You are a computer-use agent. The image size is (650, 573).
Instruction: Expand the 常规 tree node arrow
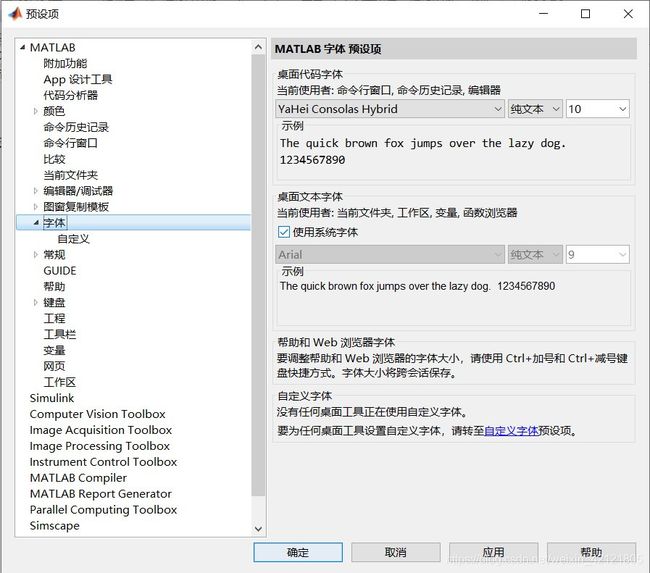[36, 255]
